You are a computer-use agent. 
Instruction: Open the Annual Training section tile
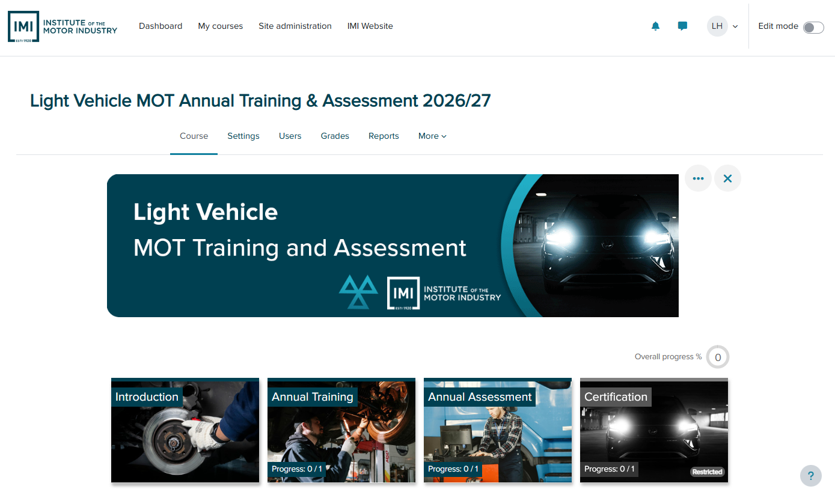pyautogui.click(x=341, y=430)
